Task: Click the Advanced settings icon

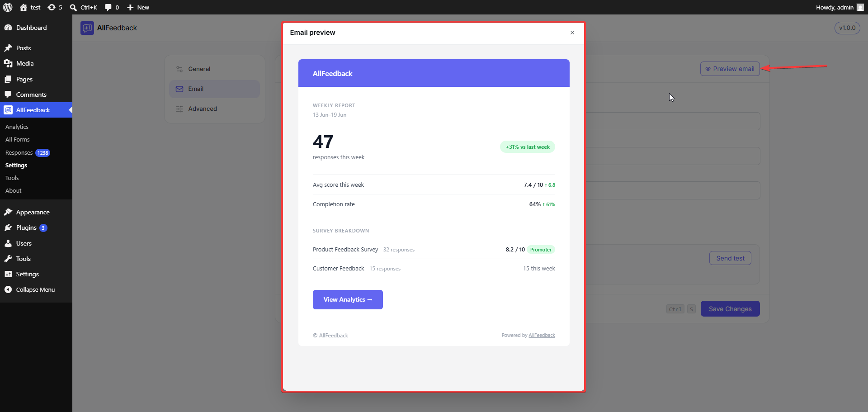Action: [179, 109]
